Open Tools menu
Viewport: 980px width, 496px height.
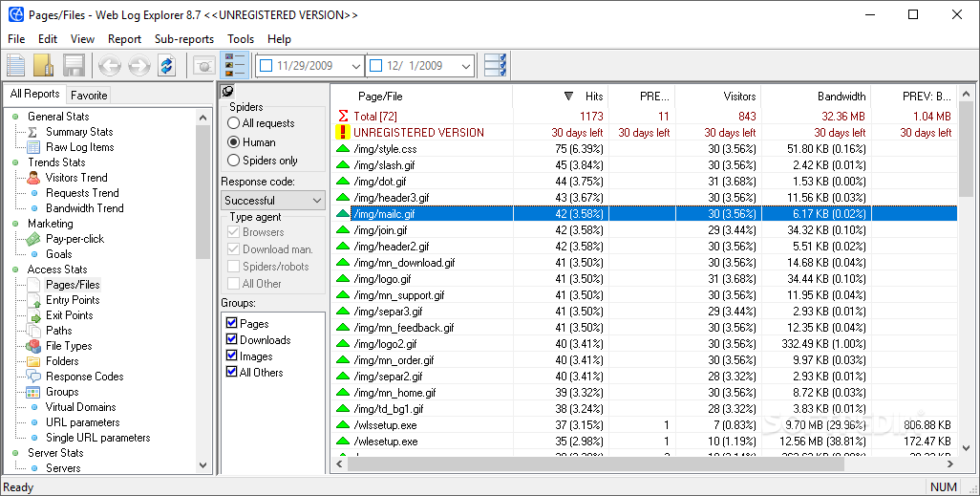241,39
